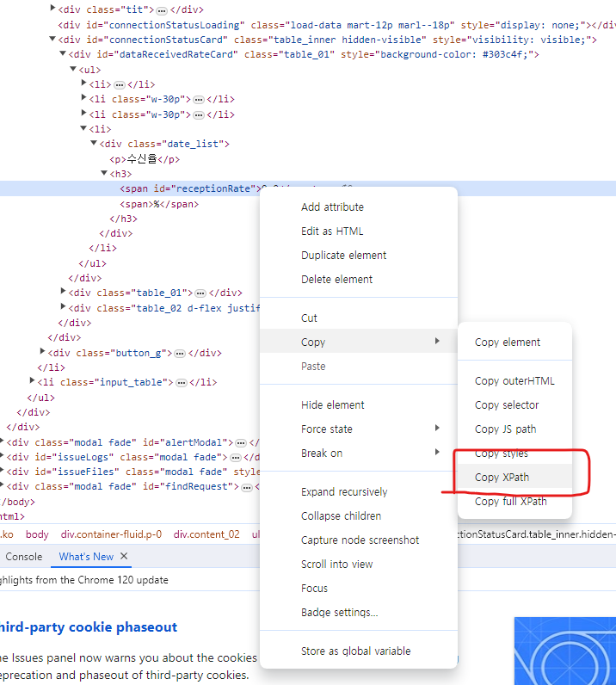Open the Copy submenu entry
Image resolution: width=616 pixels, height=685 pixels.
pos(358,342)
